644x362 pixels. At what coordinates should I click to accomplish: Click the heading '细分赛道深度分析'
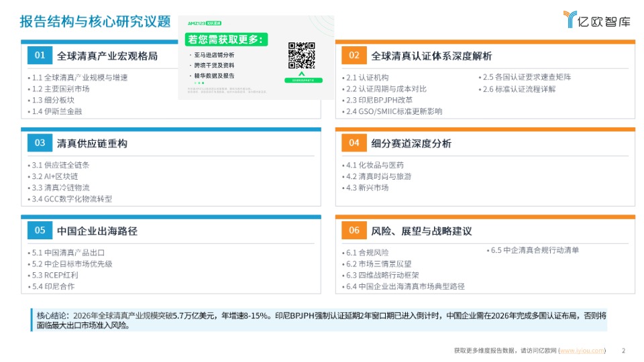(411, 143)
